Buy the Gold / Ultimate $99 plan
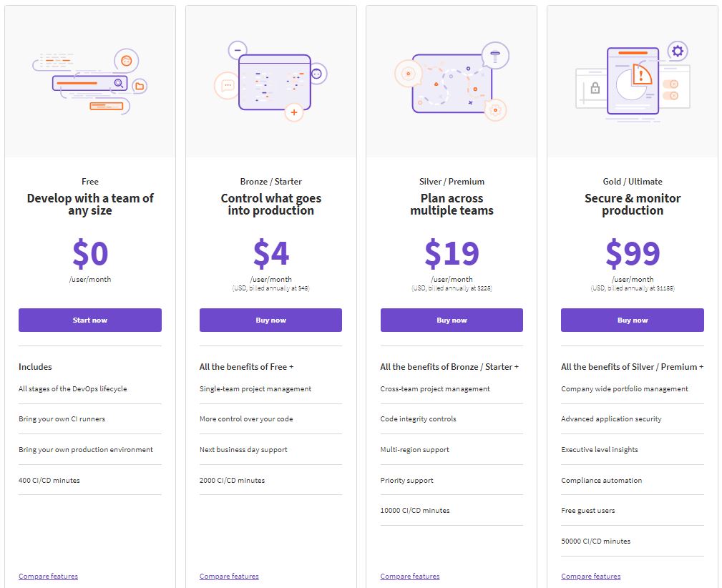The image size is (722, 588). pos(633,320)
